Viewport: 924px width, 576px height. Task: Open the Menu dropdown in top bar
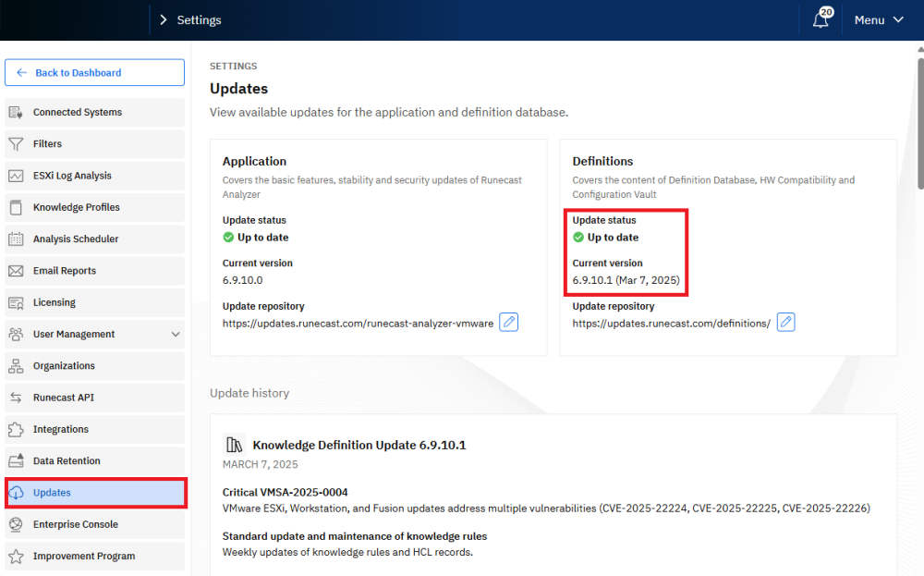[x=878, y=18]
